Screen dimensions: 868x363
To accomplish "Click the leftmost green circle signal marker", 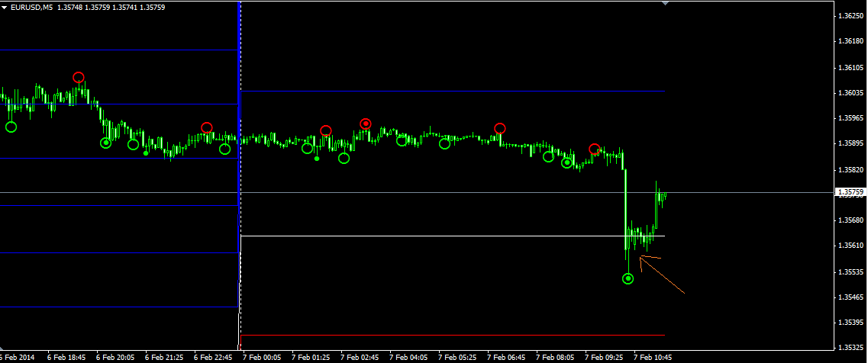I will pos(11,127).
